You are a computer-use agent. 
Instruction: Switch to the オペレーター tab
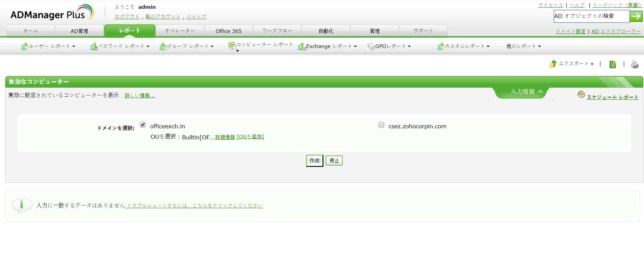(x=180, y=31)
